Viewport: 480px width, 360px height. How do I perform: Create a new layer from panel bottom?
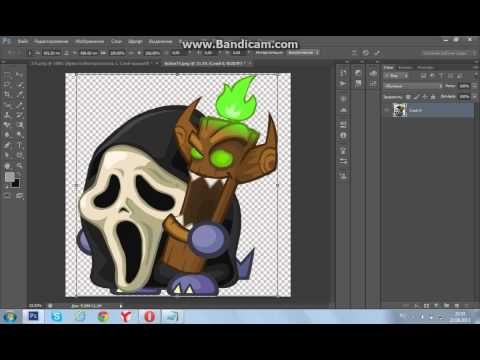coord(457,305)
